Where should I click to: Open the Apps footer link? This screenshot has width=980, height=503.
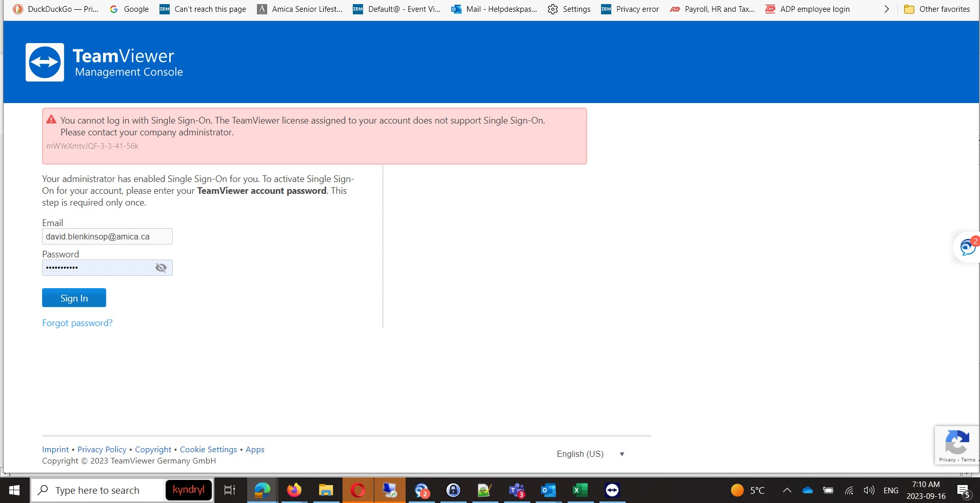click(255, 450)
